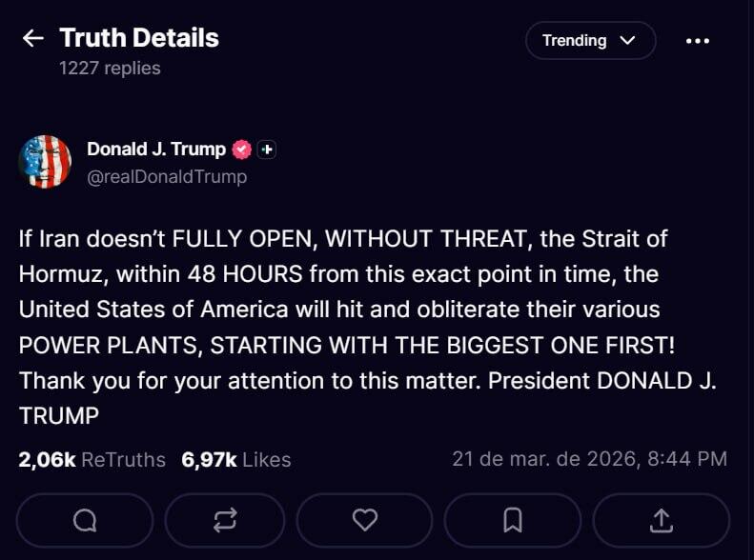View the 6,97k Likes list
754x560 pixels.
[236, 459]
